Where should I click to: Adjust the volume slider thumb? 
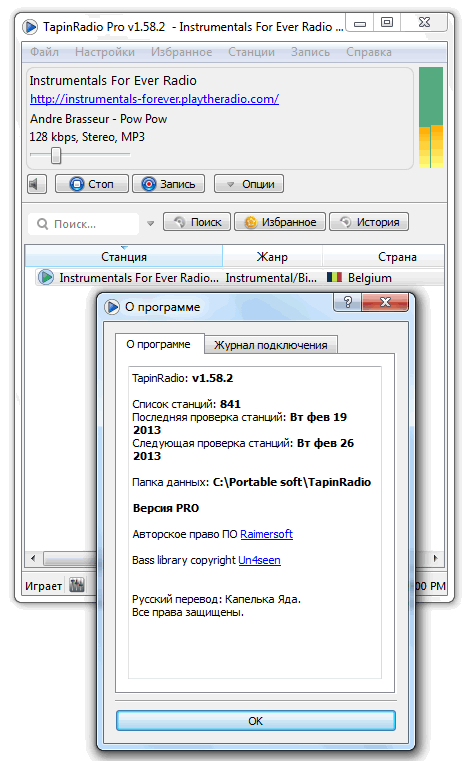[x=56, y=155]
